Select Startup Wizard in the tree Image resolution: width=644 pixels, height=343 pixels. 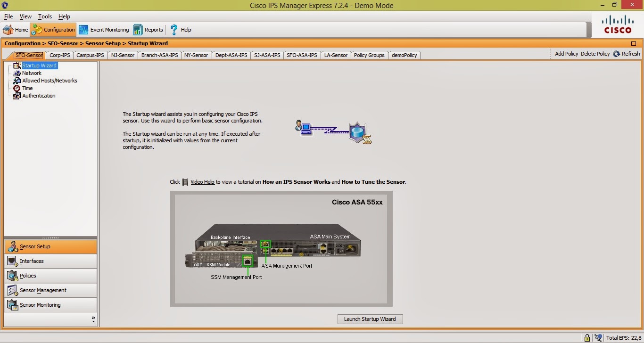pyautogui.click(x=39, y=65)
